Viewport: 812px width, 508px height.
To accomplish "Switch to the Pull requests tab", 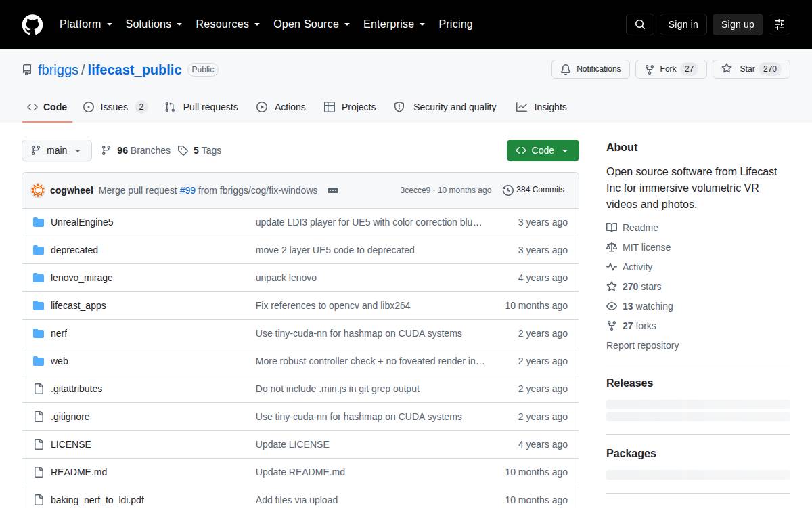I will point(202,107).
